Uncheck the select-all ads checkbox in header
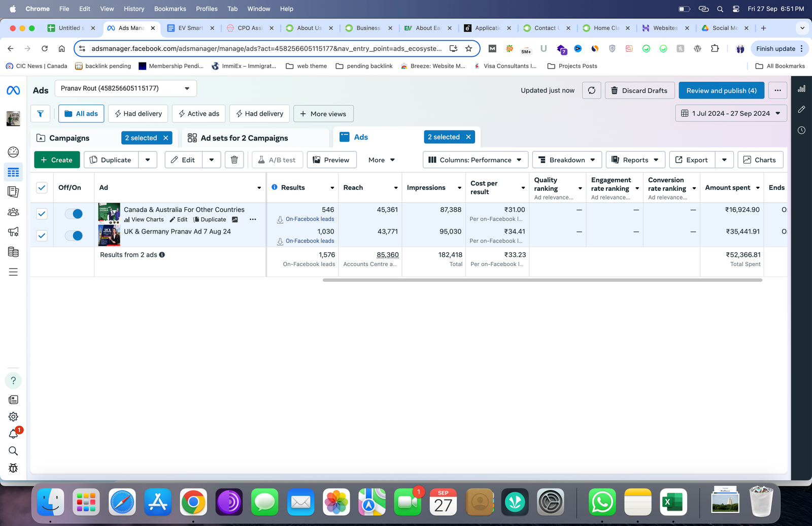 42,188
